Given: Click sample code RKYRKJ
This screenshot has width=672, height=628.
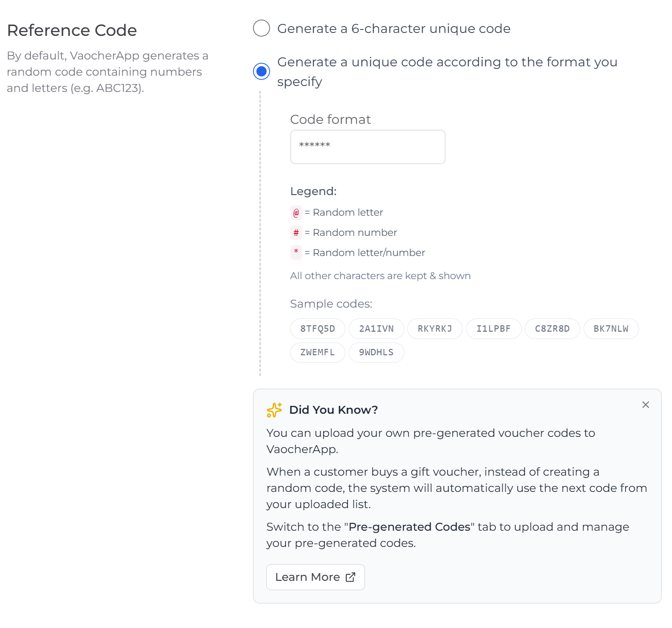Looking at the screenshot, I should click(x=435, y=329).
